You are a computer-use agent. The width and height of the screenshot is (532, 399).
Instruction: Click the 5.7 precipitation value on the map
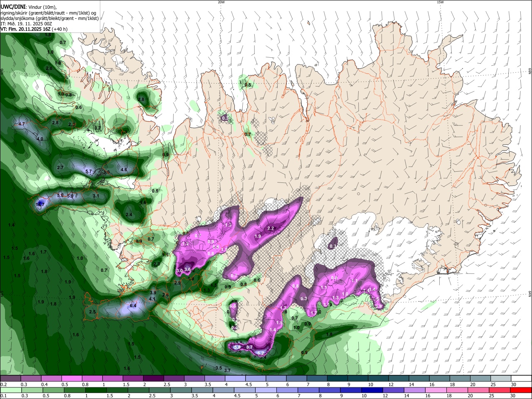(x=89, y=171)
